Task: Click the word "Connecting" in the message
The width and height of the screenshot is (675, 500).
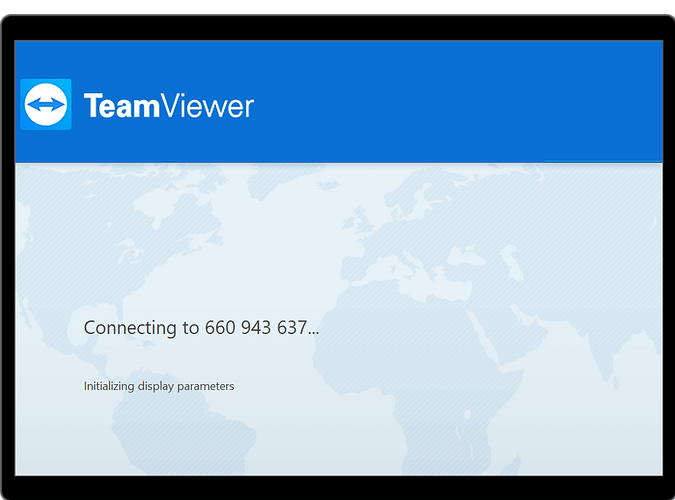Action: pyautogui.click(x=130, y=328)
